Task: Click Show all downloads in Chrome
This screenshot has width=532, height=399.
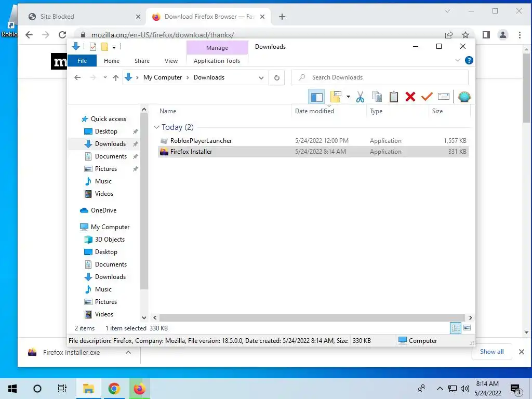Action: [x=491, y=352]
